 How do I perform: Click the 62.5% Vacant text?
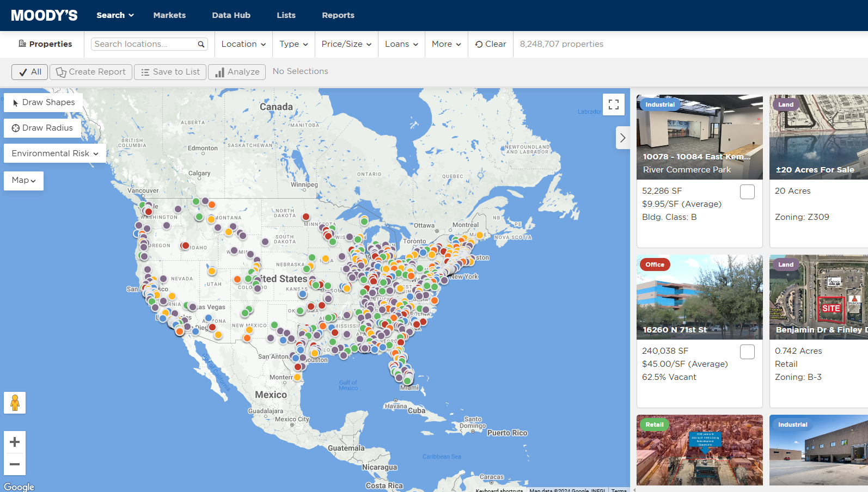click(x=669, y=377)
